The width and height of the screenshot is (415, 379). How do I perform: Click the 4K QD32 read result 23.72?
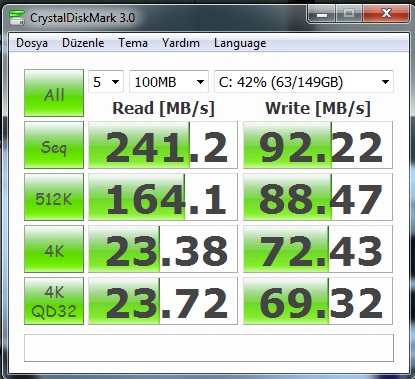[x=163, y=301]
